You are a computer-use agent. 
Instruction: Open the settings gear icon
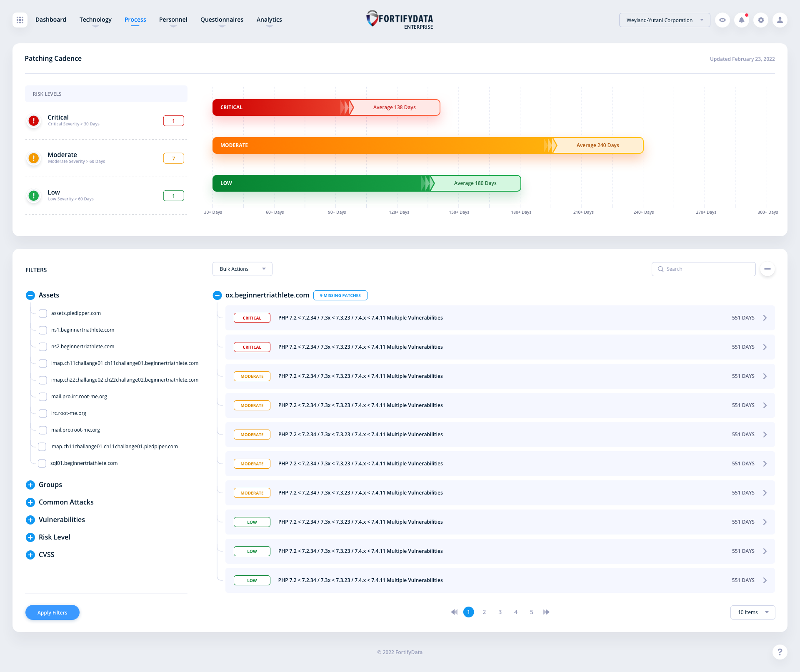pos(761,20)
